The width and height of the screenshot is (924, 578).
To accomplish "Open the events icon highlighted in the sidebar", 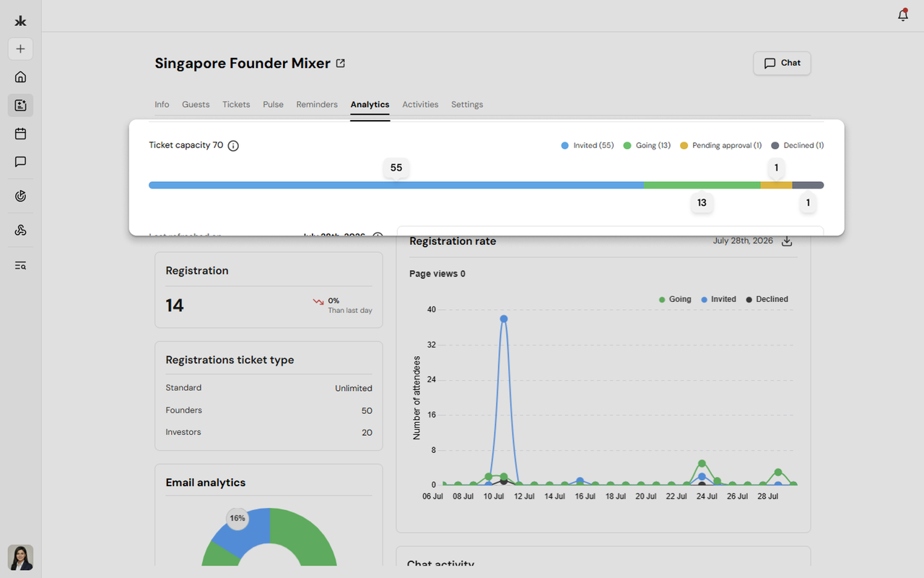I will 20,105.
